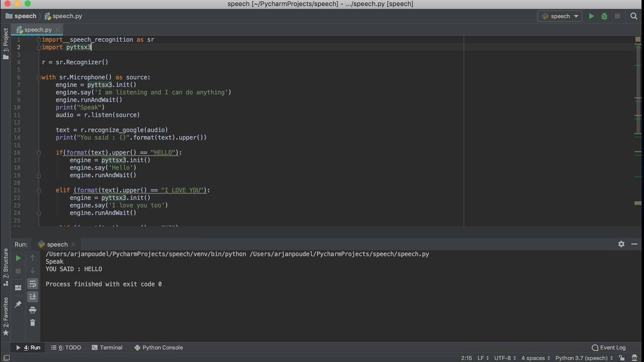
Task: Toggle read-only lock icon in status bar
Action: point(623,358)
